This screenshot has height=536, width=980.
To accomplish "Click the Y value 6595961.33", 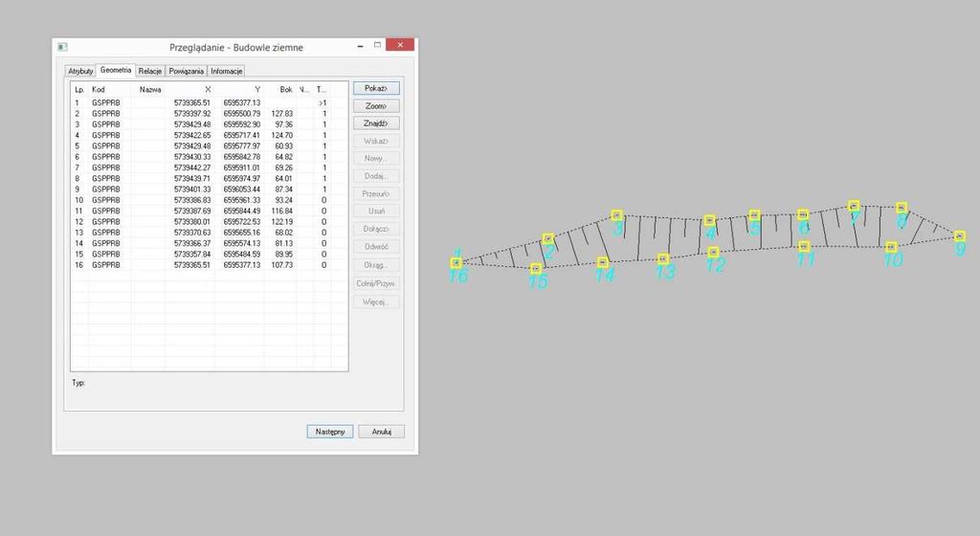I will (x=242, y=200).
